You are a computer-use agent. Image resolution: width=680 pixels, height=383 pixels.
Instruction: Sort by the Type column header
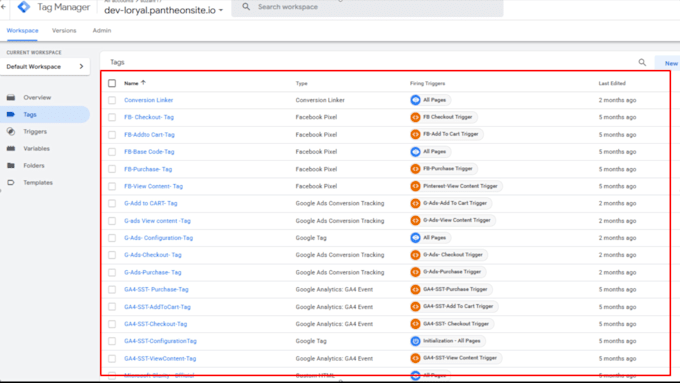coord(301,83)
